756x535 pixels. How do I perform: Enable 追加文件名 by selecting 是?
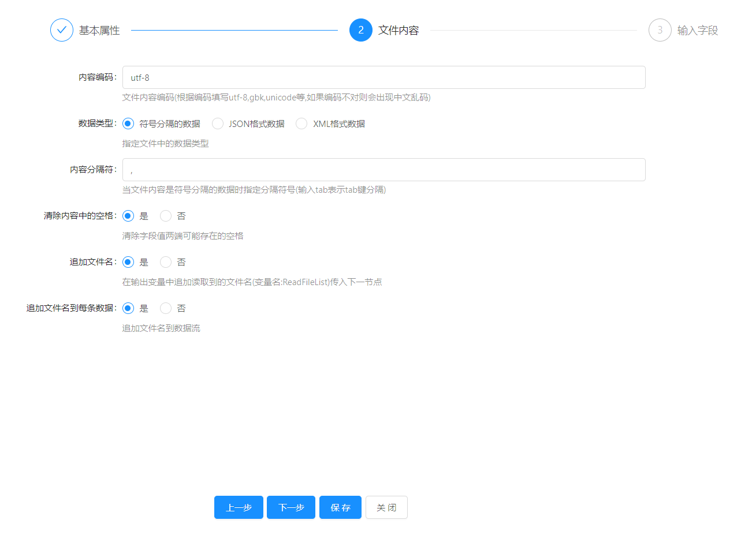tap(128, 262)
